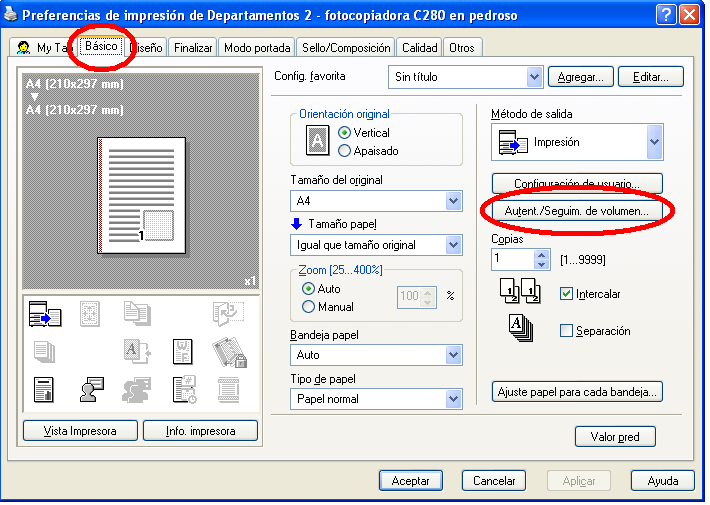
Task: Go to the Sello/Composición tab
Action: click(x=346, y=48)
